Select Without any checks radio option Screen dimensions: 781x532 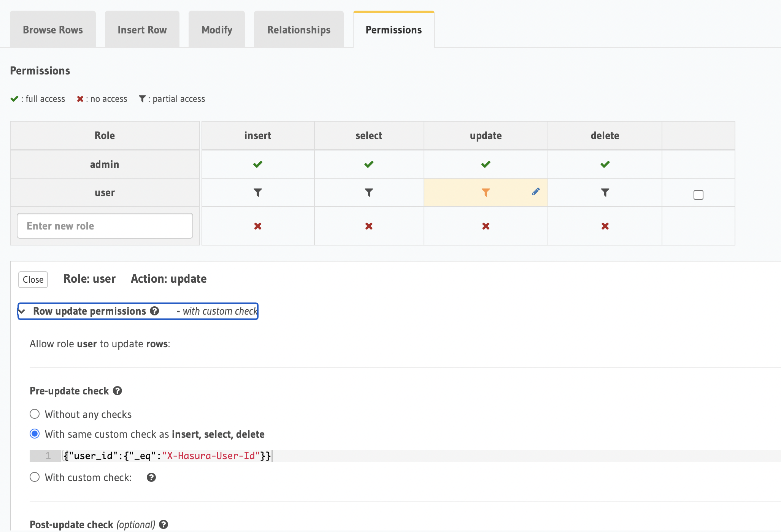click(x=35, y=414)
